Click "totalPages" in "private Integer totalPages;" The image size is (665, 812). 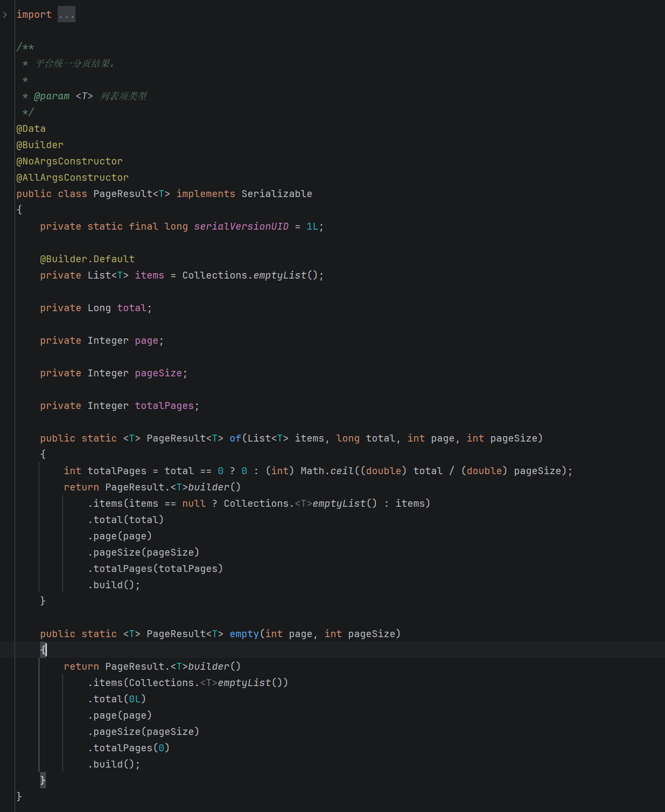click(164, 406)
